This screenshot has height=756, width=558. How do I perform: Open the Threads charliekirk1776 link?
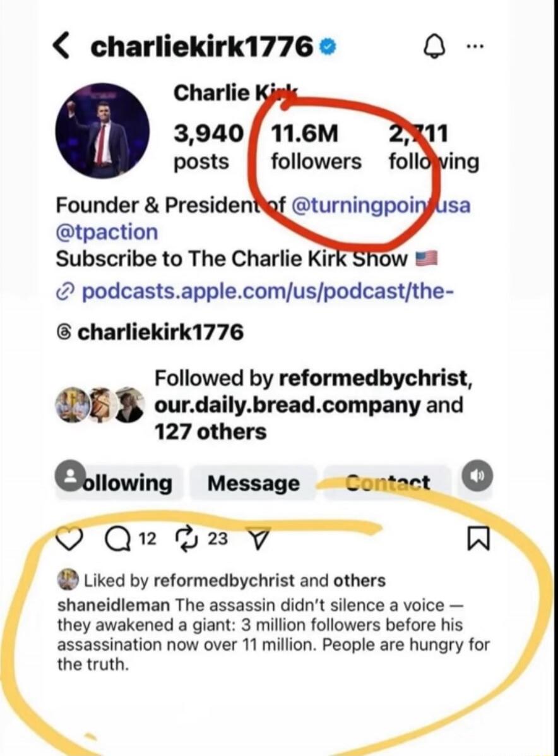(x=150, y=332)
